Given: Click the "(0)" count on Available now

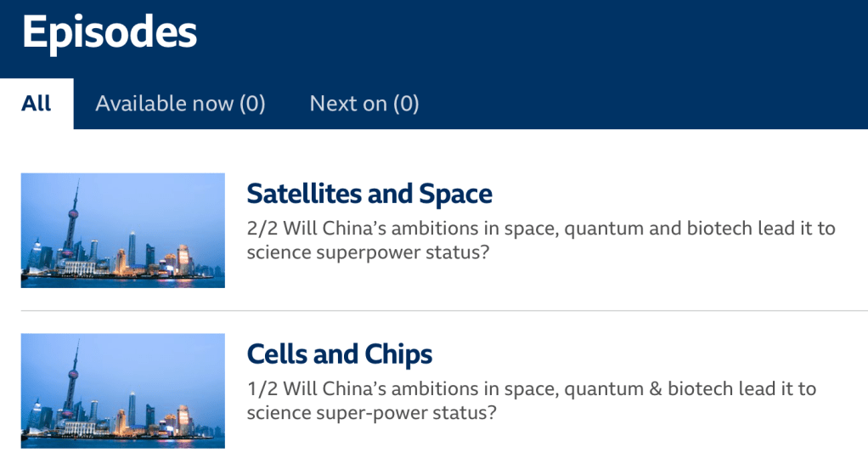Looking at the screenshot, I should [x=252, y=104].
